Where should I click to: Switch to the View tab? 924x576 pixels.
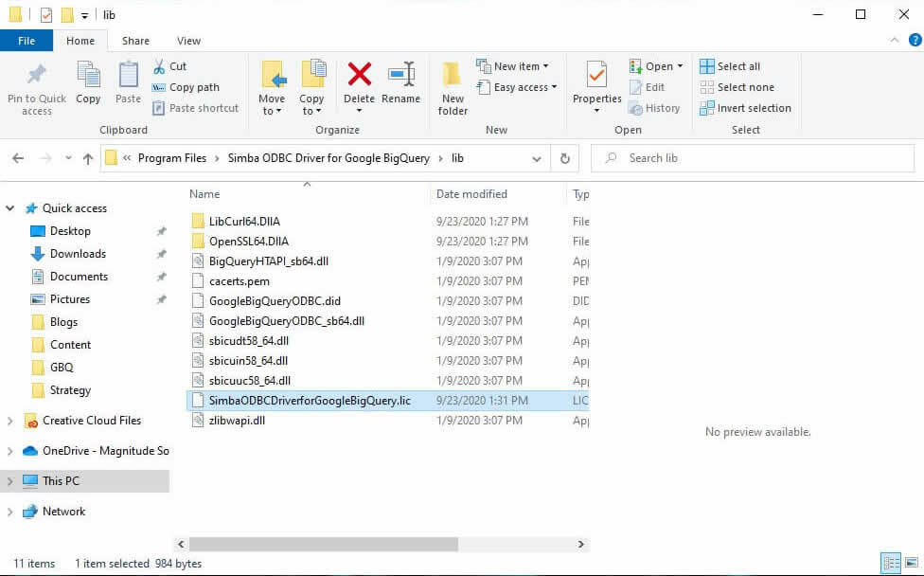click(x=188, y=41)
